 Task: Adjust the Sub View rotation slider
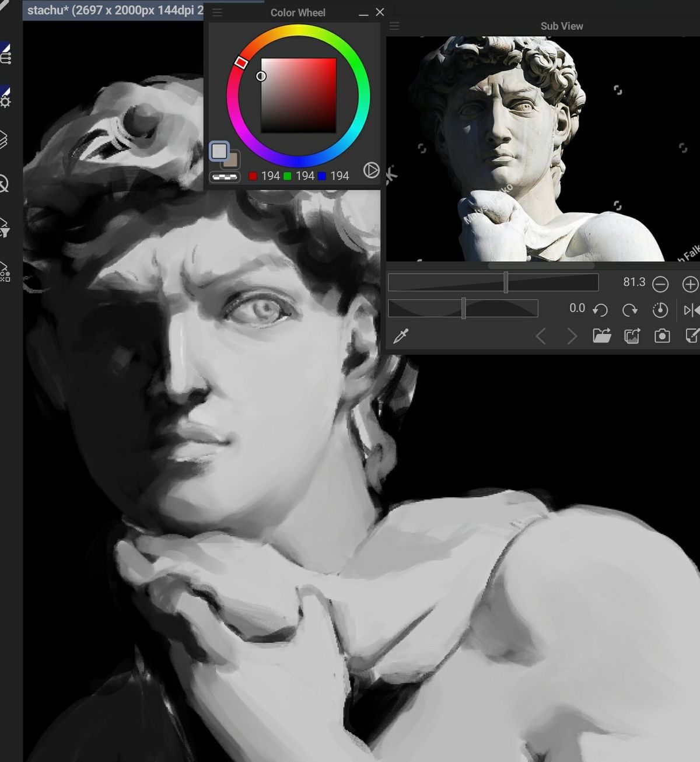pos(463,308)
